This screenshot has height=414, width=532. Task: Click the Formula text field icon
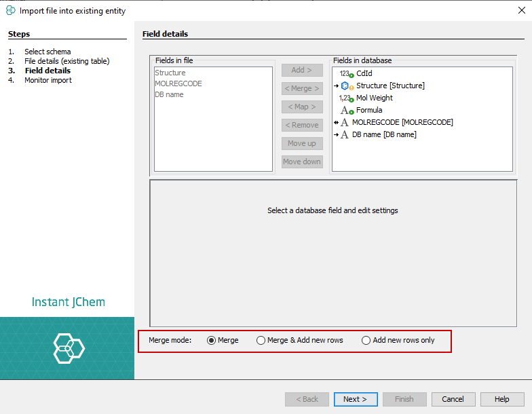(347, 111)
